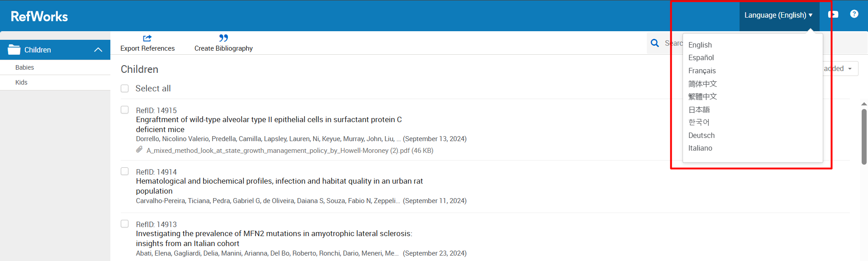Image resolution: width=868 pixels, height=261 pixels.
Task: Open the YouTube video tutorials icon
Action: (833, 14)
